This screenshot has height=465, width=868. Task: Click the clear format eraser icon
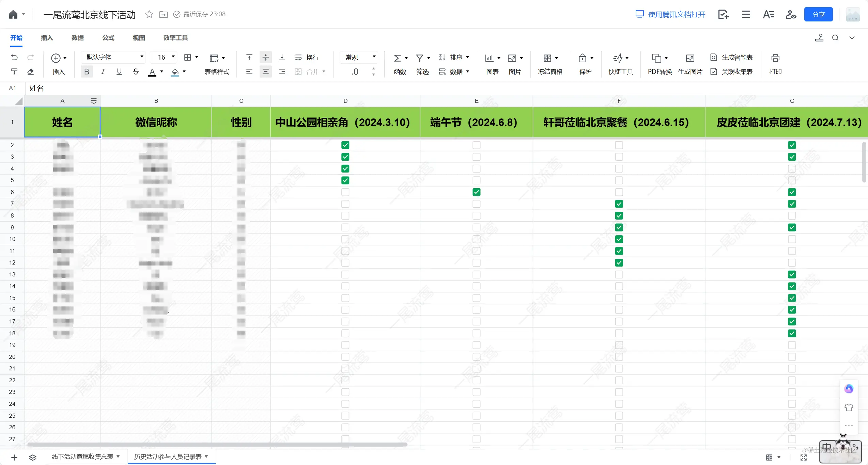point(31,71)
